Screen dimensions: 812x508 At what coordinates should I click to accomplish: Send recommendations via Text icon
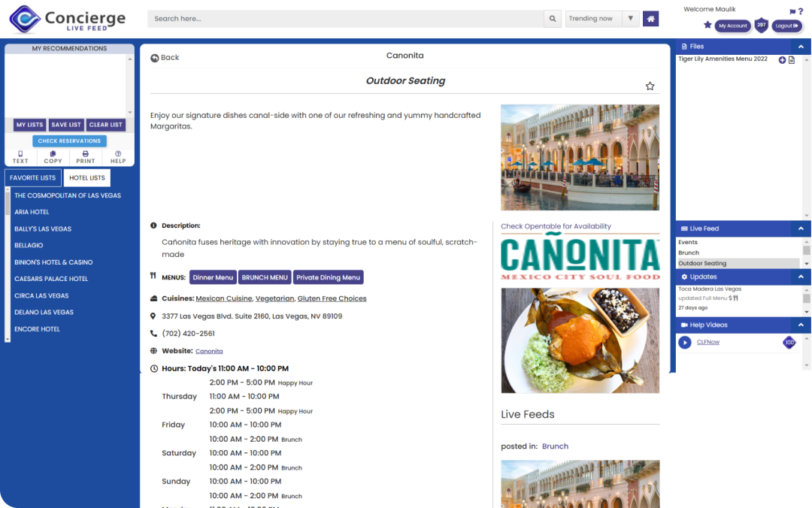[20, 157]
